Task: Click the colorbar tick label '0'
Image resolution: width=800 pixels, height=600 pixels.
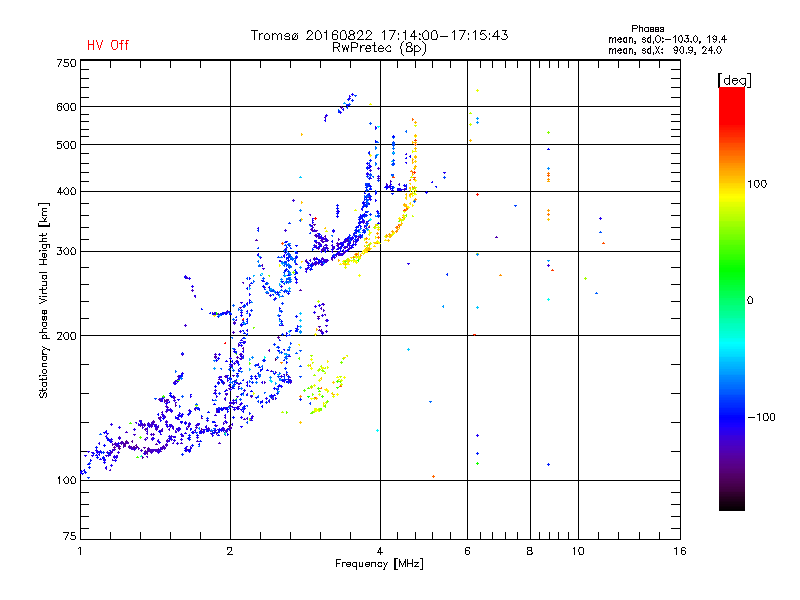Action: click(x=750, y=301)
